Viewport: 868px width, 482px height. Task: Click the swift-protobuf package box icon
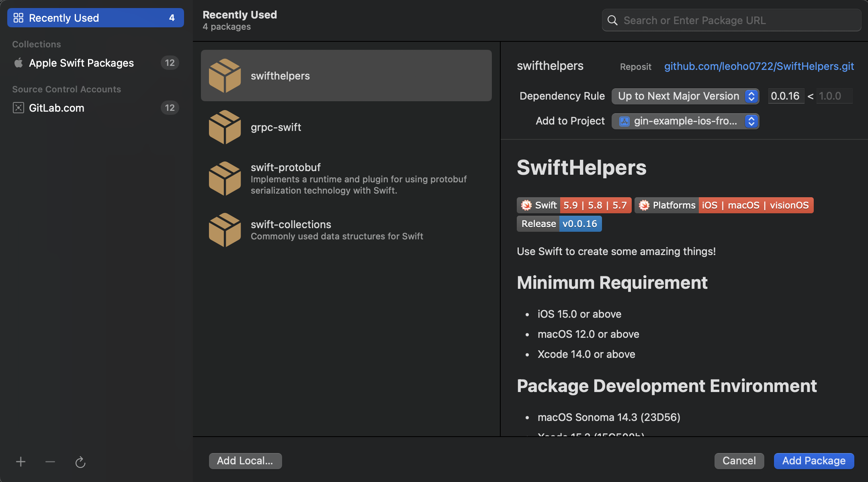tap(225, 179)
